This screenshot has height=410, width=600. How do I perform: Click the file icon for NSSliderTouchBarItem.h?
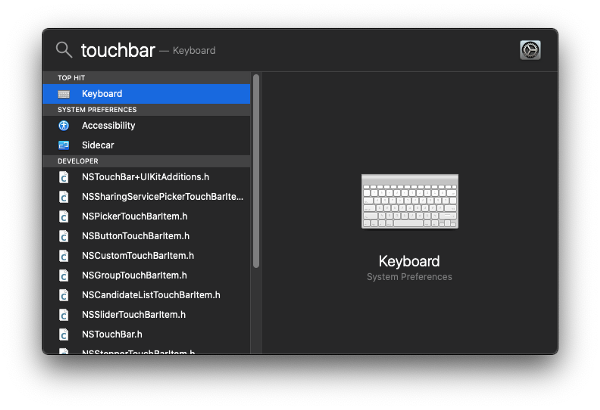(x=64, y=315)
